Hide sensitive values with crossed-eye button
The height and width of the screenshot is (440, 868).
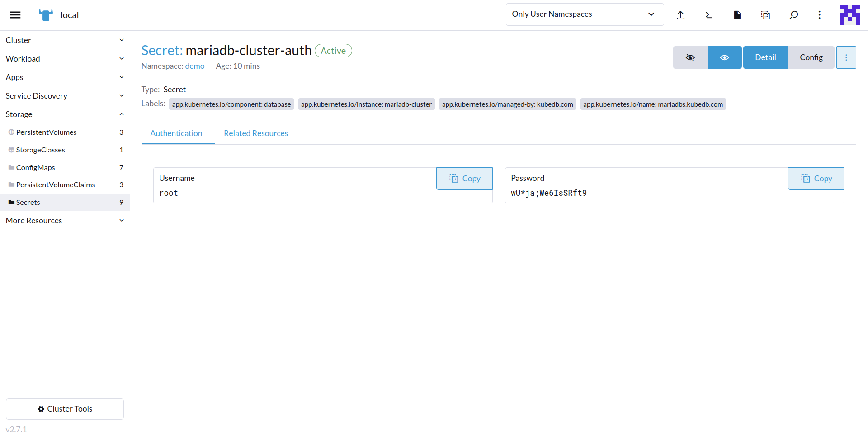coord(690,57)
